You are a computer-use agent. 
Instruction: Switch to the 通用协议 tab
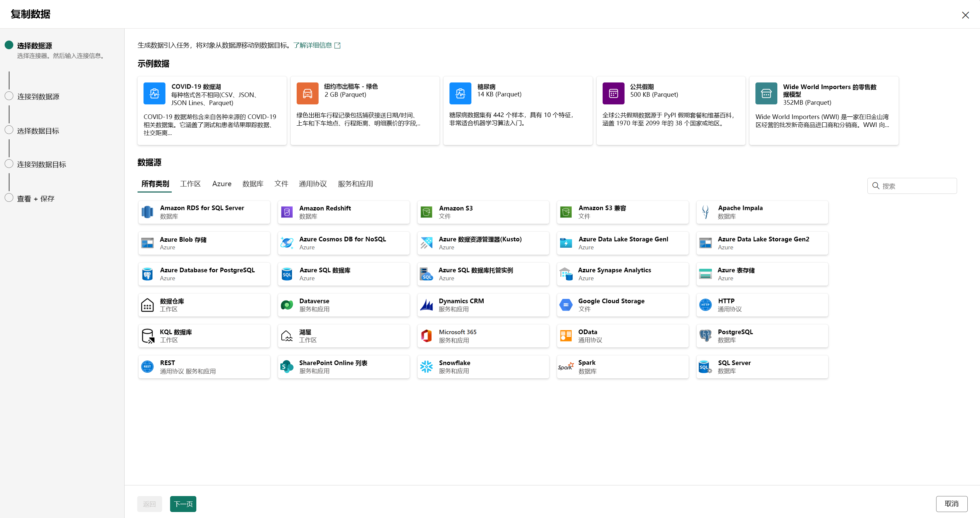313,184
